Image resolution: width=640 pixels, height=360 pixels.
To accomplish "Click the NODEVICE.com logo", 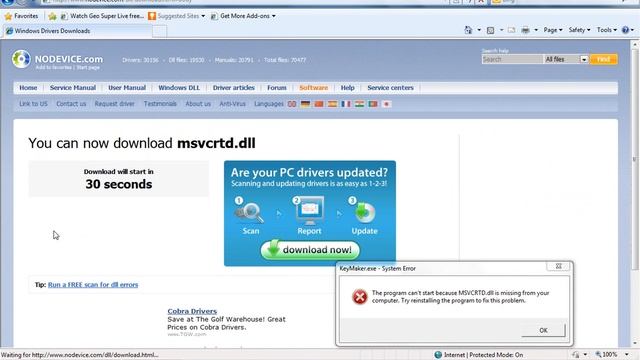I will click(x=58, y=60).
